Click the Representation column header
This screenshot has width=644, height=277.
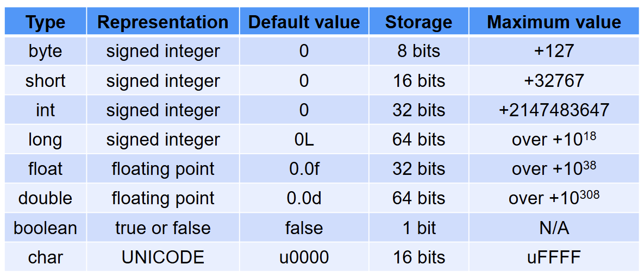pos(162,22)
